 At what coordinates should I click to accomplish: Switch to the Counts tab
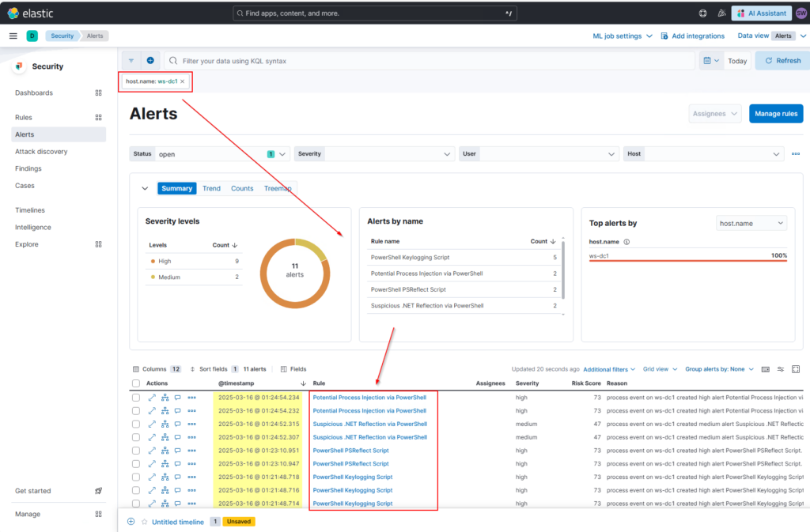(x=242, y=189)
